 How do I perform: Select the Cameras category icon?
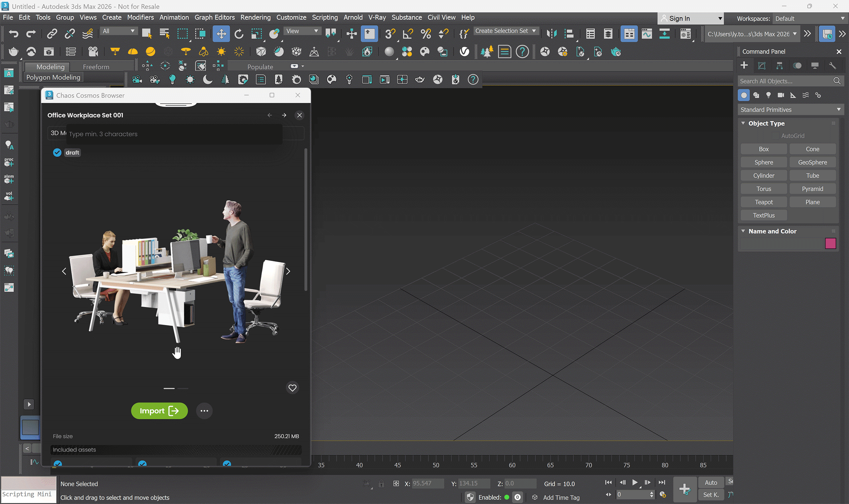(781, 95)
